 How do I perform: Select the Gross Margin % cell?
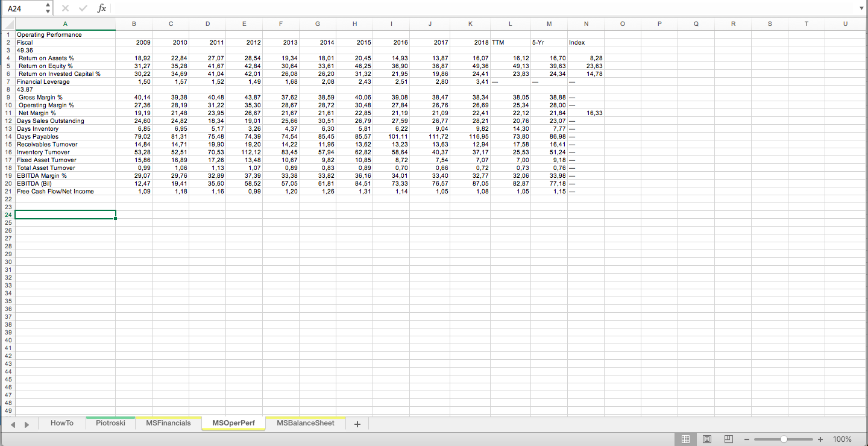coord(65,98)
